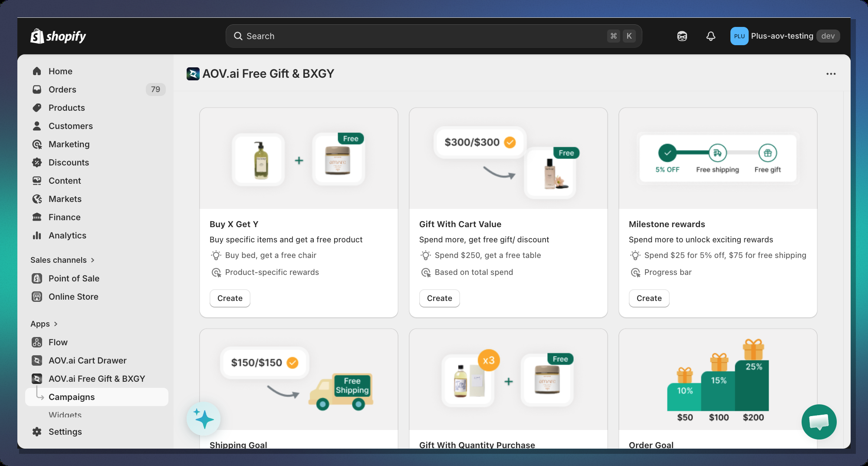Expand the Sales channels section
The image size is (868, 466).
click(x=92, y=260)
